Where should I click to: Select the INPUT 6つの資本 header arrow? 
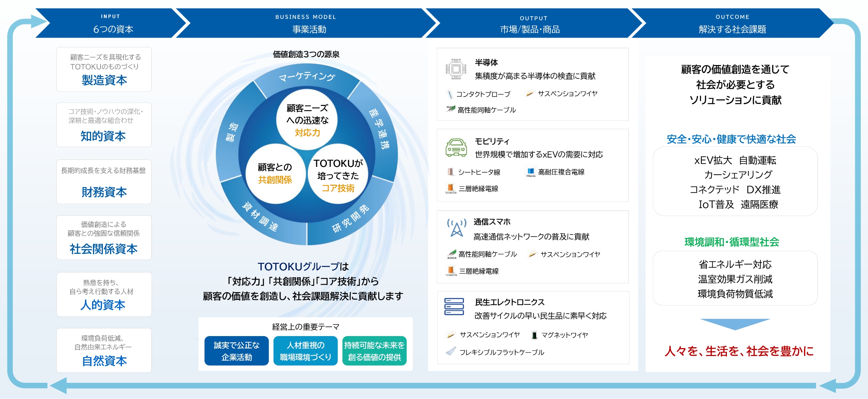(111, 23)
